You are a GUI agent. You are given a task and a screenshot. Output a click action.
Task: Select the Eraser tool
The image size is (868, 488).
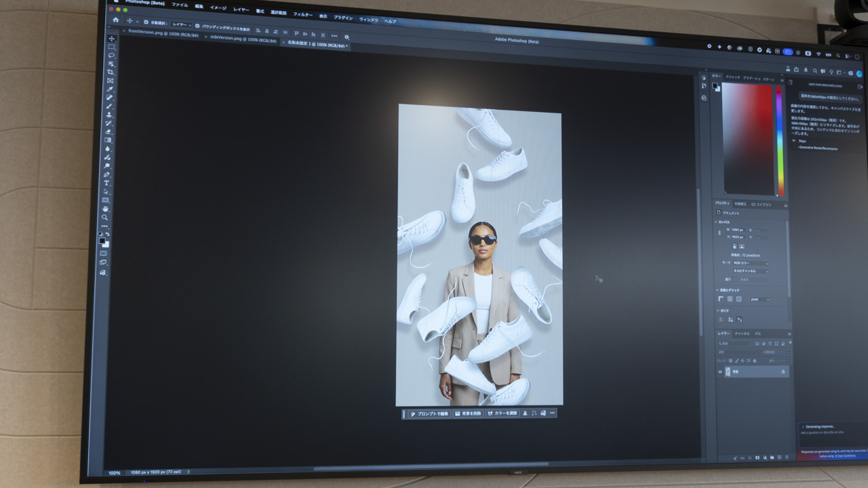pyautogui.click(x=108, y=131)
